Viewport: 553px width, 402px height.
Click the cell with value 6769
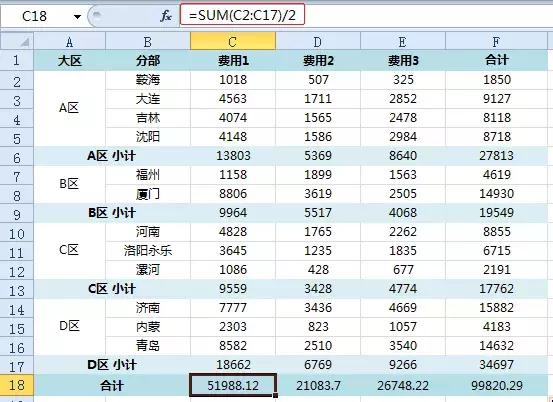[x=318, y=365]
